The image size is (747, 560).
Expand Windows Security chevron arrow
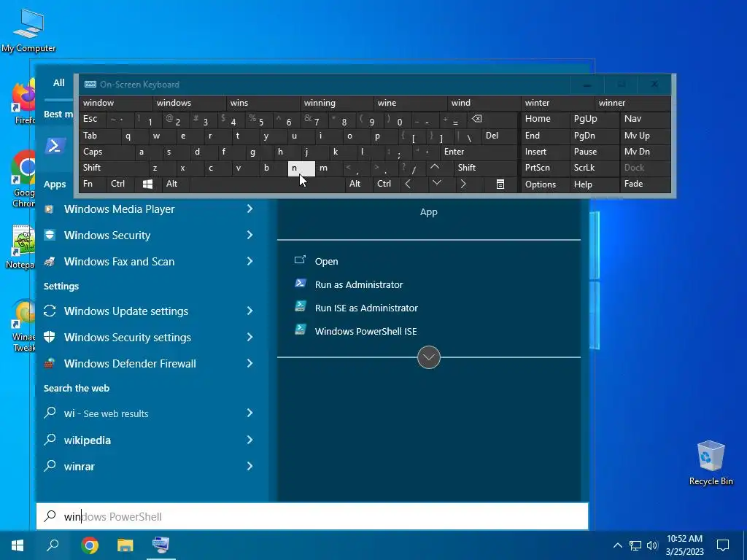(249, 235)
